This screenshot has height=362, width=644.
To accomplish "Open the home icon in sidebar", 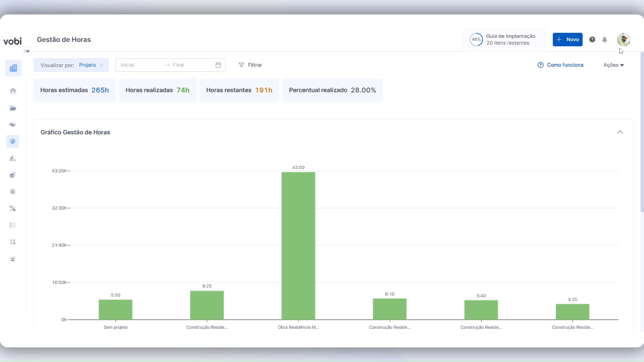I will [13, 91].
